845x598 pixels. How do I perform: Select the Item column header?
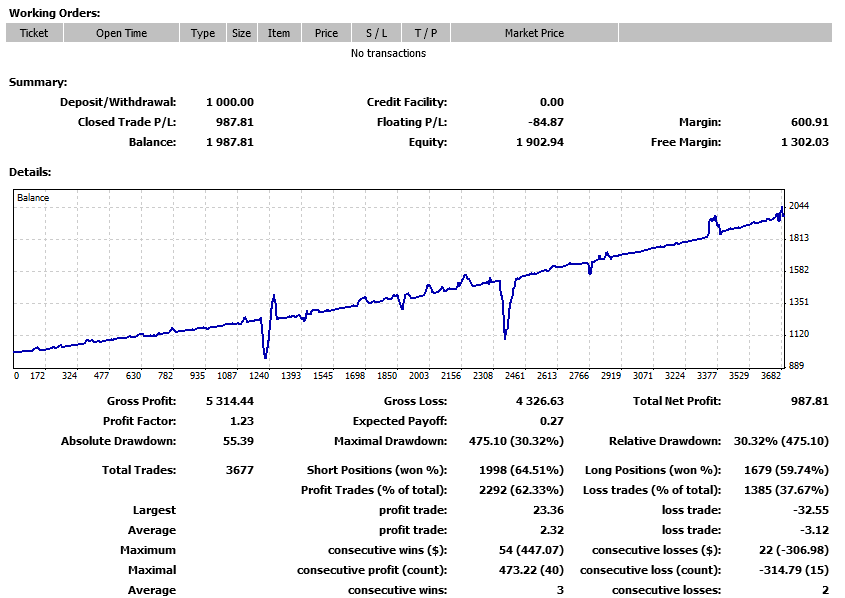tap(279, 33)
